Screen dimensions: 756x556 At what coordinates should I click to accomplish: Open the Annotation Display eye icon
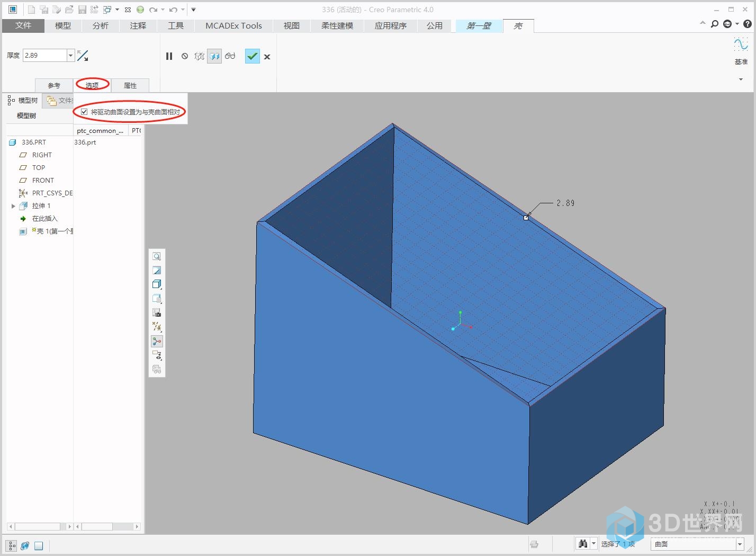coord(157,355)
